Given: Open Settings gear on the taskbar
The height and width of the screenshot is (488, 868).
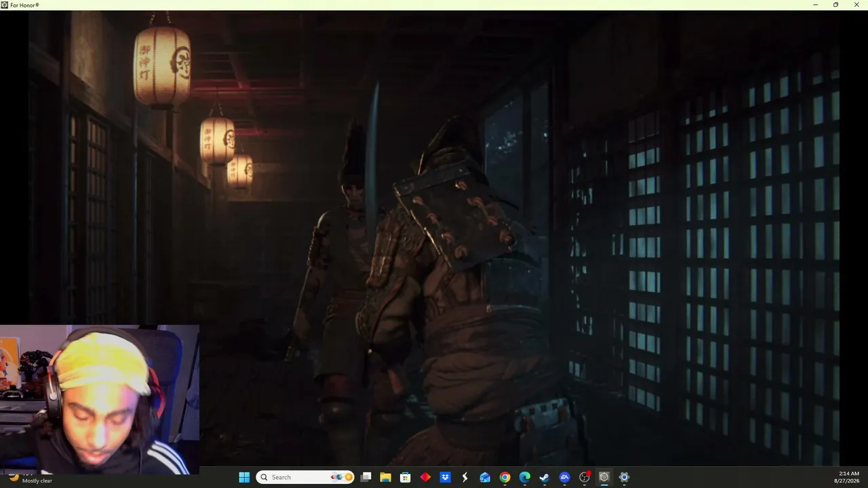Looking at the screenshot, I should click(624, 477).
